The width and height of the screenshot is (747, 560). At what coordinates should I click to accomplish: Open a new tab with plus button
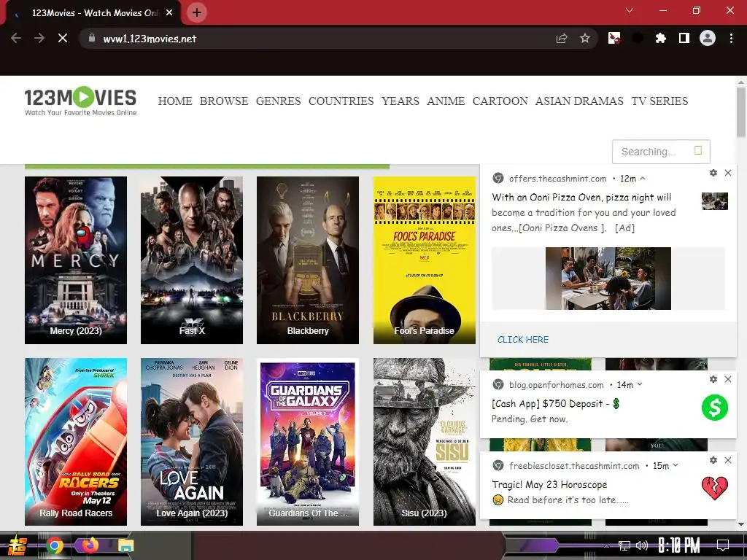197,12
